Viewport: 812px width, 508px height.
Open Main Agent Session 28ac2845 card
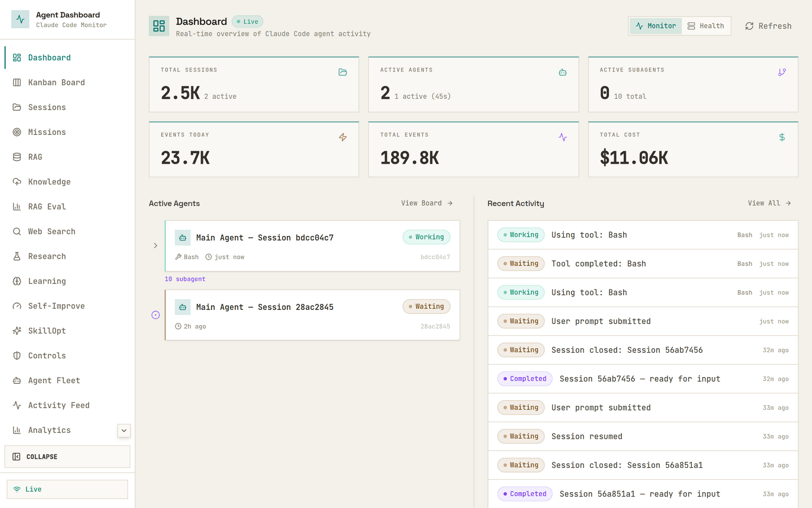pos(312,315)
